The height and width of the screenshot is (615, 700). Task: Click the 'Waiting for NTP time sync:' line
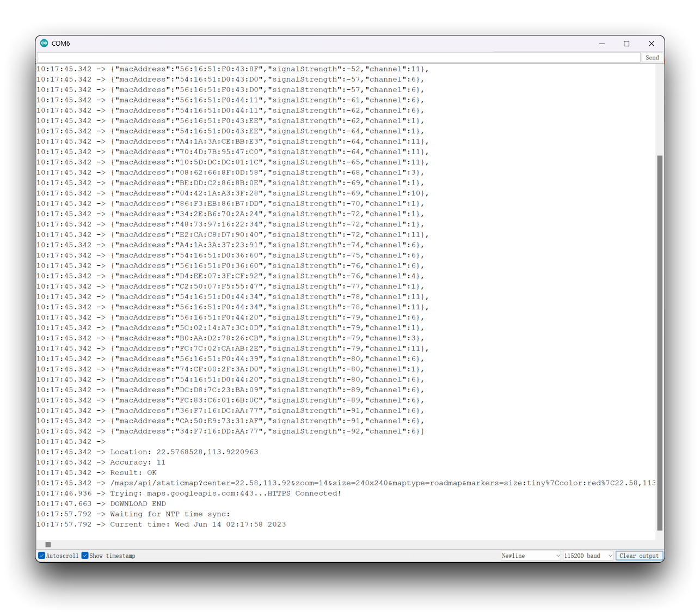[133, 514]
